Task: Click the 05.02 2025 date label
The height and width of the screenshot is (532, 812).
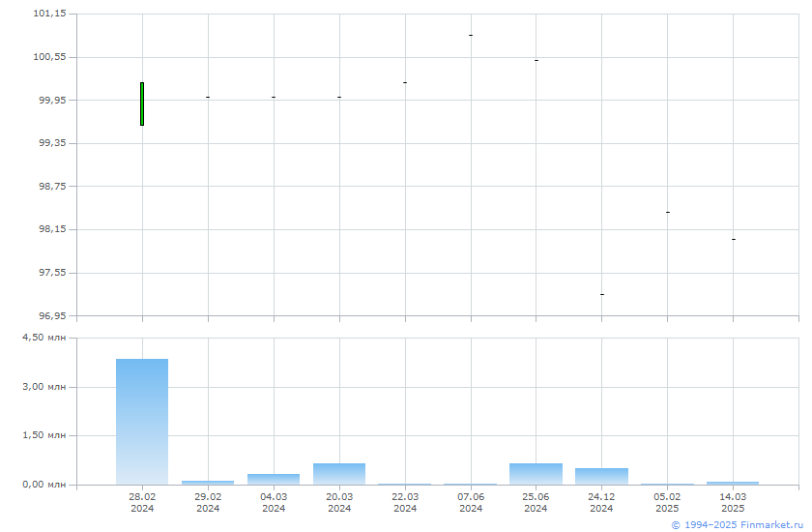Action: coord(667,502)
